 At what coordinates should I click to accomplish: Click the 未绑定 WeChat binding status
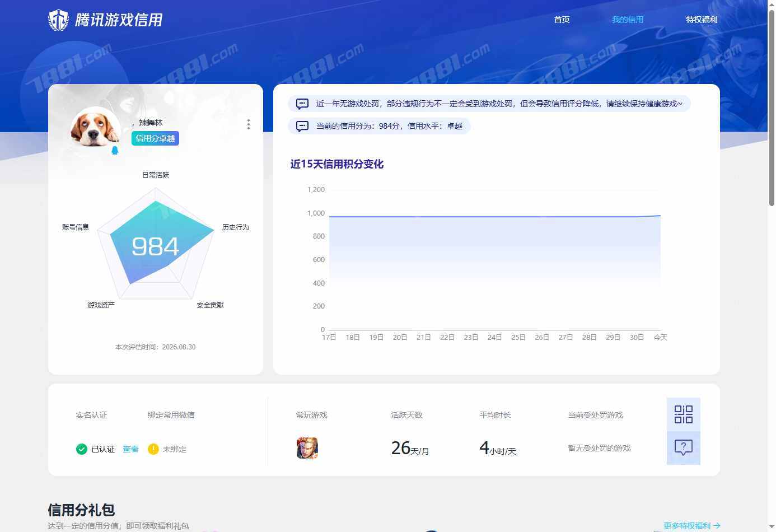[175, 449]
